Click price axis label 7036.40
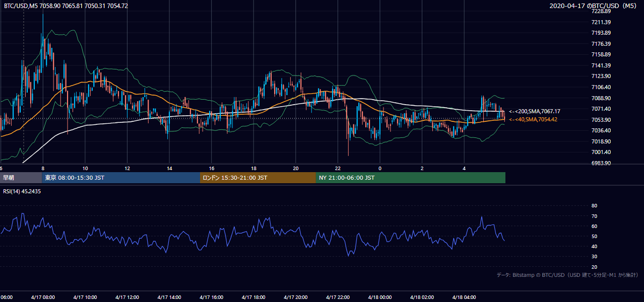 tap(601, 130)
